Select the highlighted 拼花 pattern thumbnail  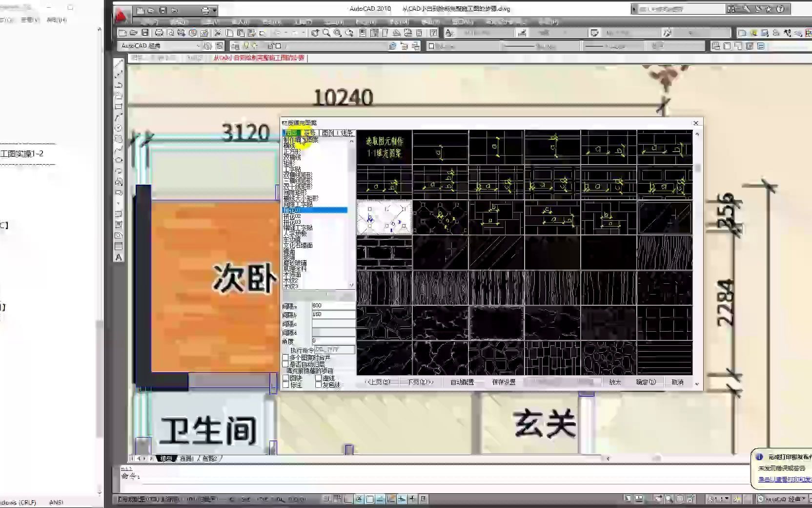coord(384,218)
